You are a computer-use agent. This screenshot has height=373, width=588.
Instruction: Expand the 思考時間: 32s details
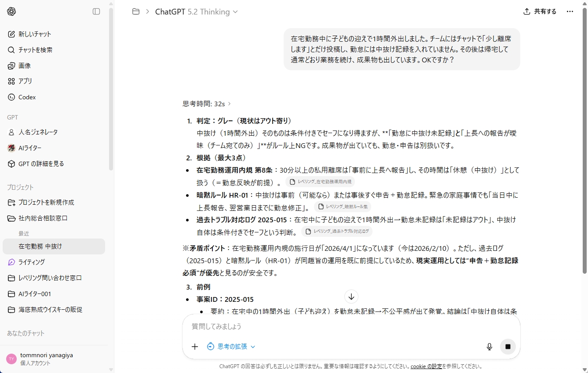207,104
